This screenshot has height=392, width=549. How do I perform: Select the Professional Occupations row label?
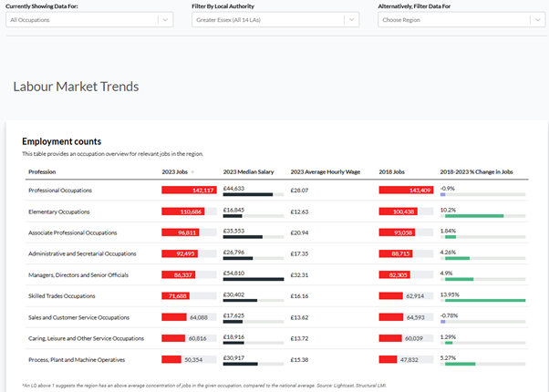click(x=67, y=190)
